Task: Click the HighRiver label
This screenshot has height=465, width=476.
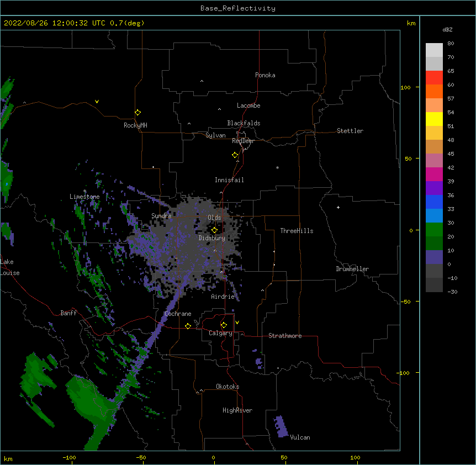Action: click(x=237, y=410)
